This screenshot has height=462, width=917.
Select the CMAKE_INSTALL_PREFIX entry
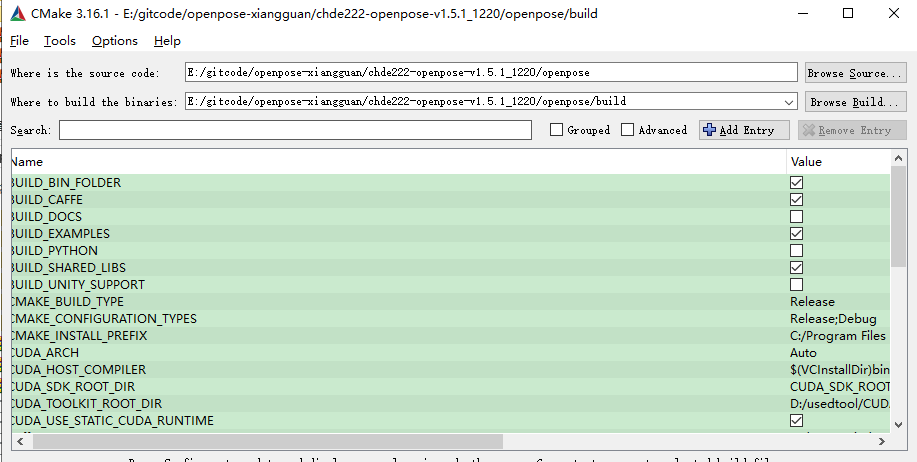79,336
